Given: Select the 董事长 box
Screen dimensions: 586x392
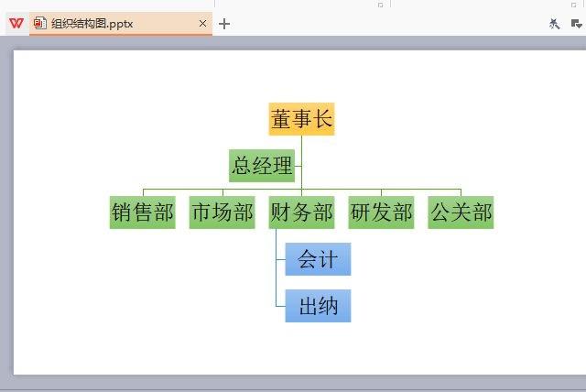Looking at the screenshot, I should click(301, 119).
